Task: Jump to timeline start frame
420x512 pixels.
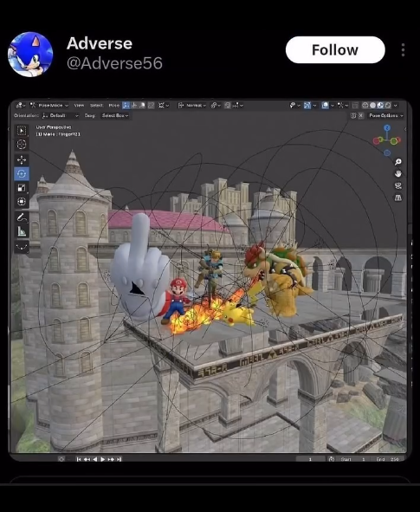Action: tap(79, 459)
